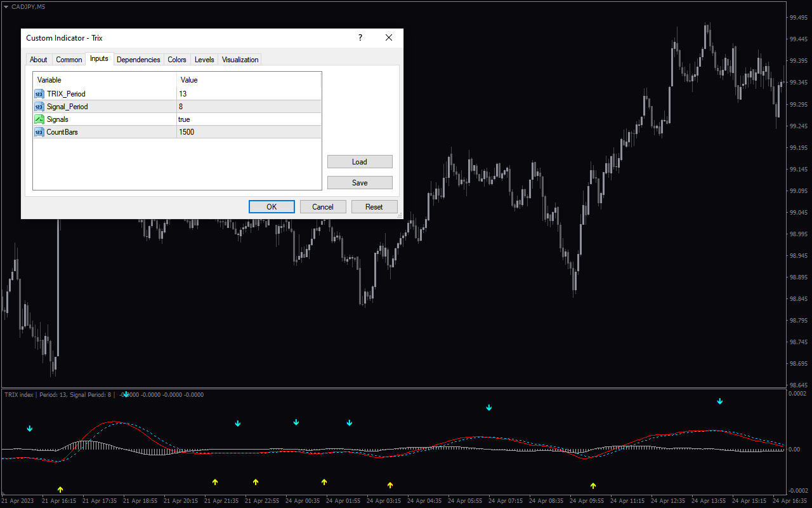812x508 pixels.
Task: Click the Signals boolean type icon
Action: pyautogui.click(x=39, y=119)
